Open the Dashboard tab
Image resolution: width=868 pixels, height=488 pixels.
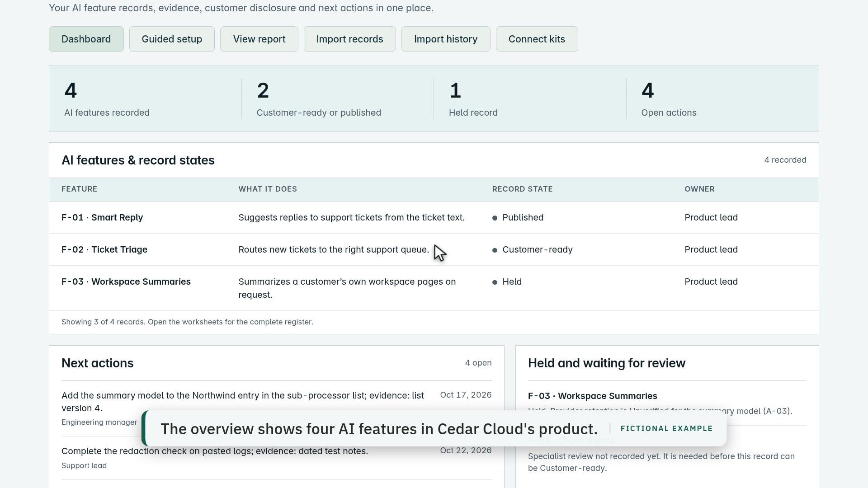point(86,39)
